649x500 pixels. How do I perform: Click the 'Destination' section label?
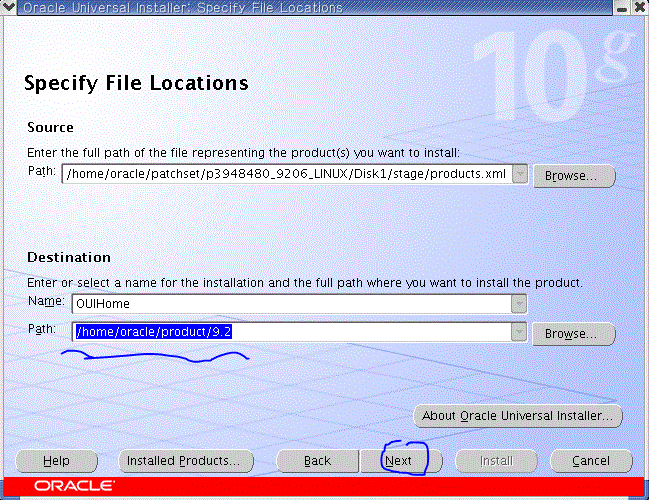coord(69,257)
